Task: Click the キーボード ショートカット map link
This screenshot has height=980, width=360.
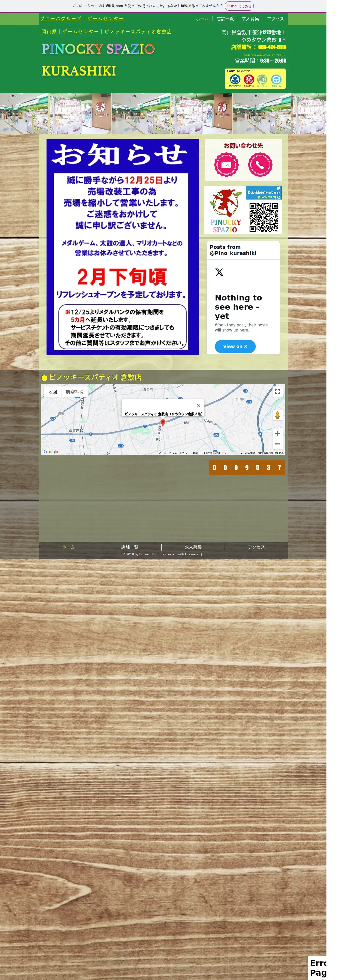Action: (174, 453)
